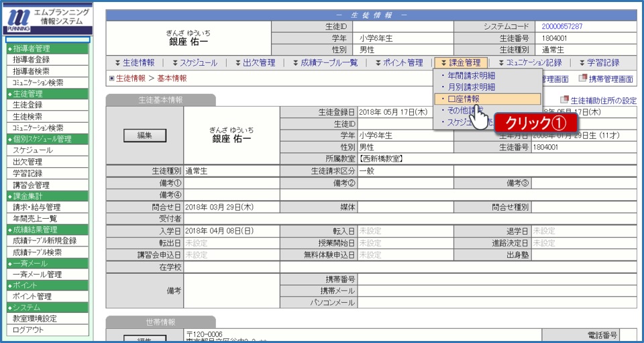Click the 携帯管理画面 icon
This screenshot has height=343, width=644.
[x=582, y=79]
